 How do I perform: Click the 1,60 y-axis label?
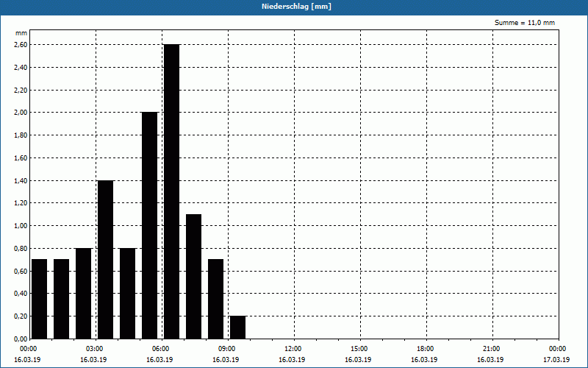tap(21, 158)
